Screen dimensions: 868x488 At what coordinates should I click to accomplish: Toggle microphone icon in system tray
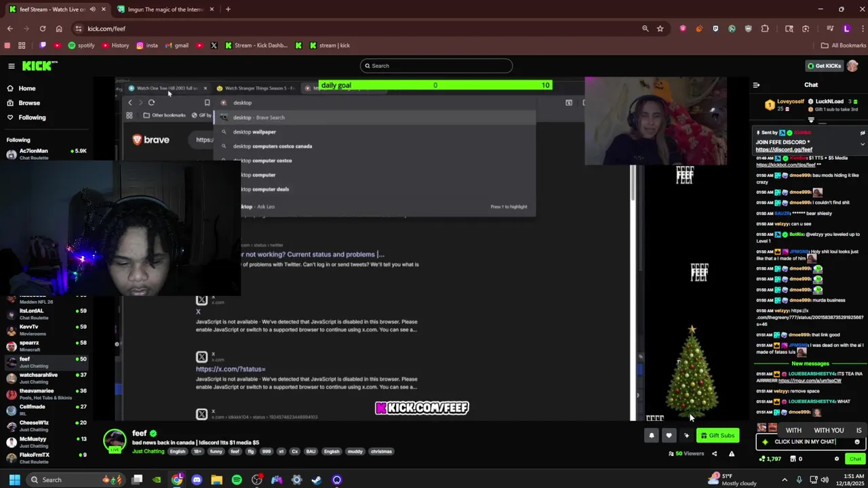pos(799,480)
